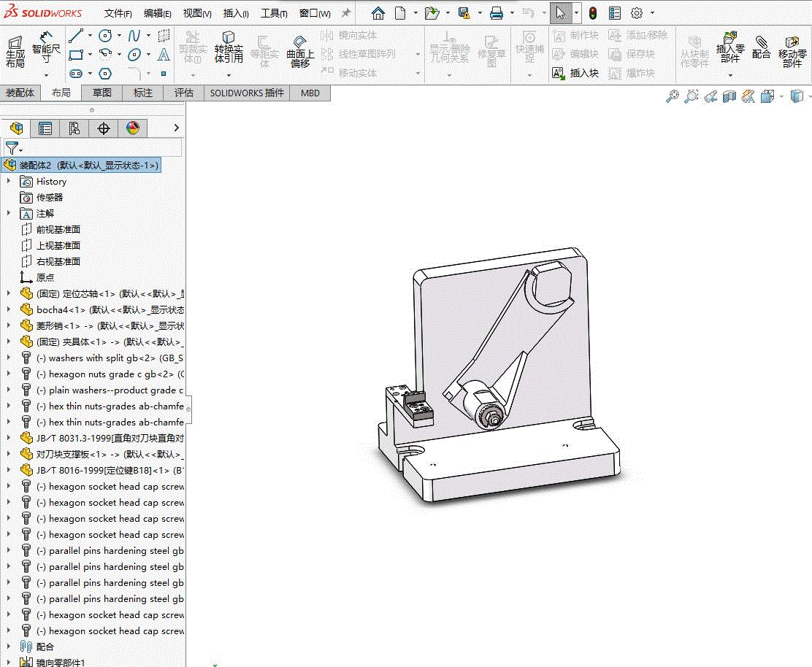The image size is (812, 667).
Task: Expand the 注解 (Annotations) folder
Action: tap(9, 213)
